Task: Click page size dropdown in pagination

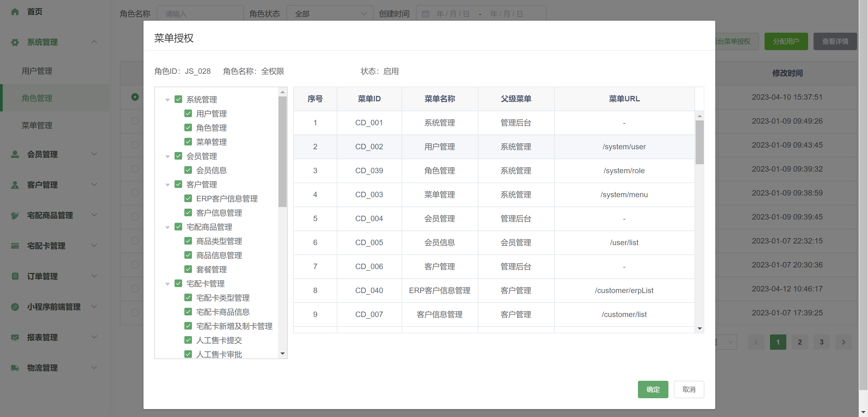Action: click(726, 342)
